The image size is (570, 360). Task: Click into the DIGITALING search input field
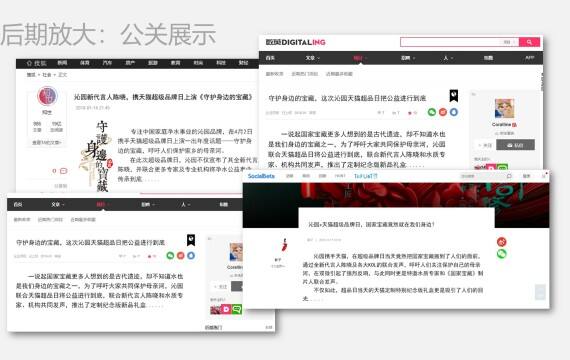pos(459,42)
